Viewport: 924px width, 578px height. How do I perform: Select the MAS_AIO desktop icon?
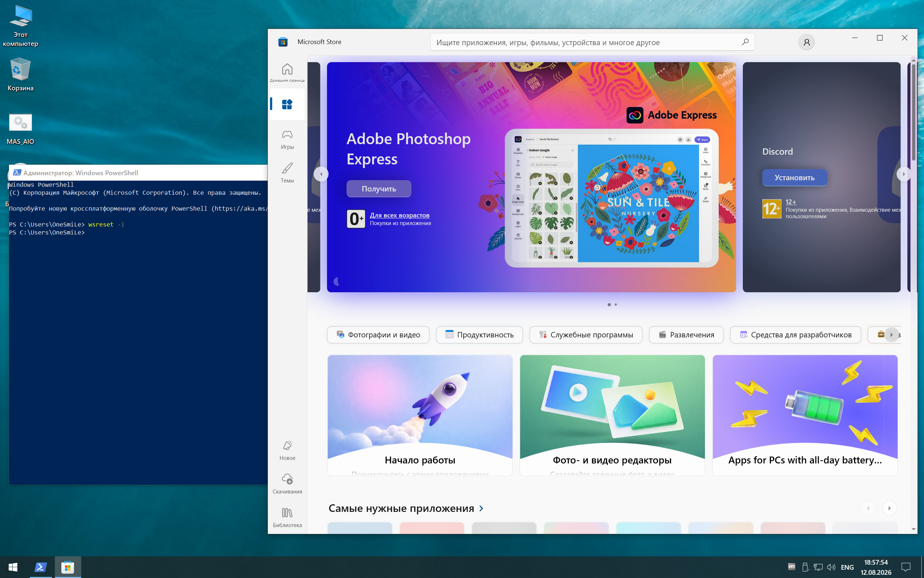click(21, 129)
